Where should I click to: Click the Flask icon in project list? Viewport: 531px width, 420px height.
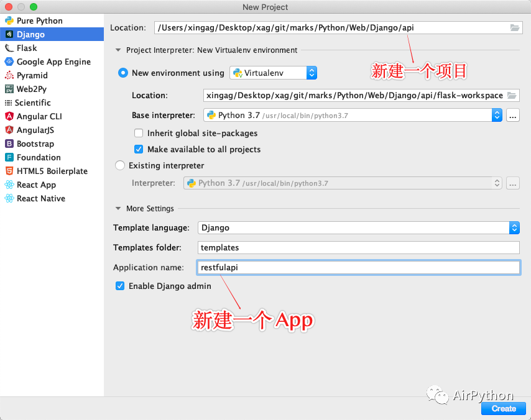pyautogui.click(x=9, y=48)
